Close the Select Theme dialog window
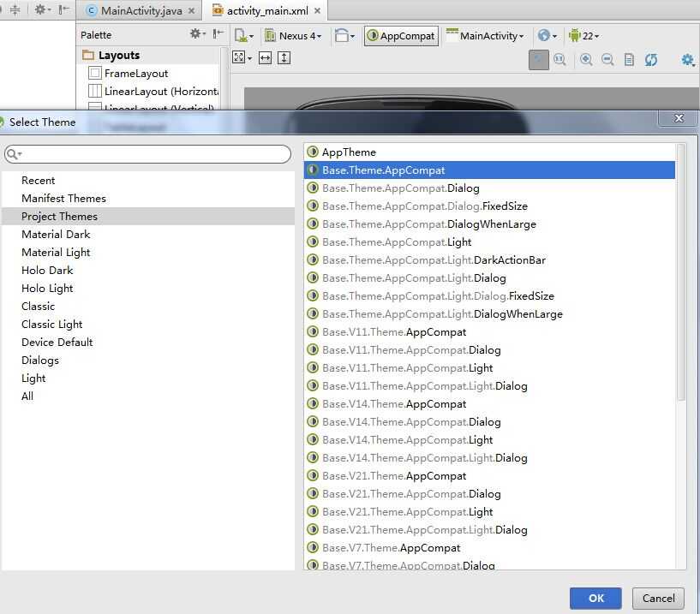The height and width of the screenshot is (614, 700). [x=679, y=118]
